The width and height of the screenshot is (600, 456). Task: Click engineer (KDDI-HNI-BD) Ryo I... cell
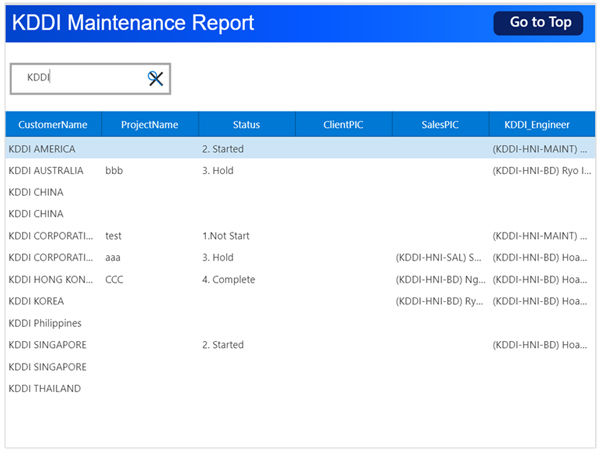pyautogui.click(x=541, y=171)
